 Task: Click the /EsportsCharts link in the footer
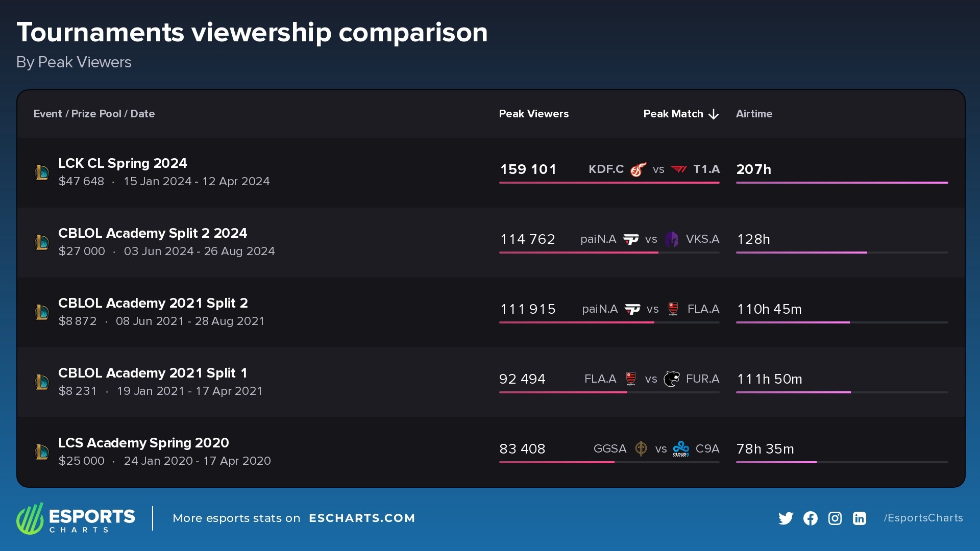(x=923, y=518)
